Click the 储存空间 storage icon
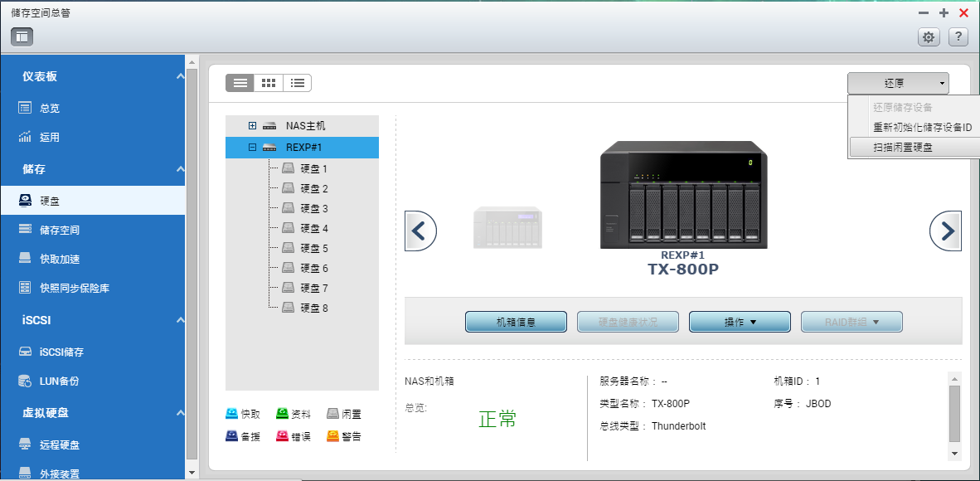The image size is (980, 481). [x=25, y=230]
